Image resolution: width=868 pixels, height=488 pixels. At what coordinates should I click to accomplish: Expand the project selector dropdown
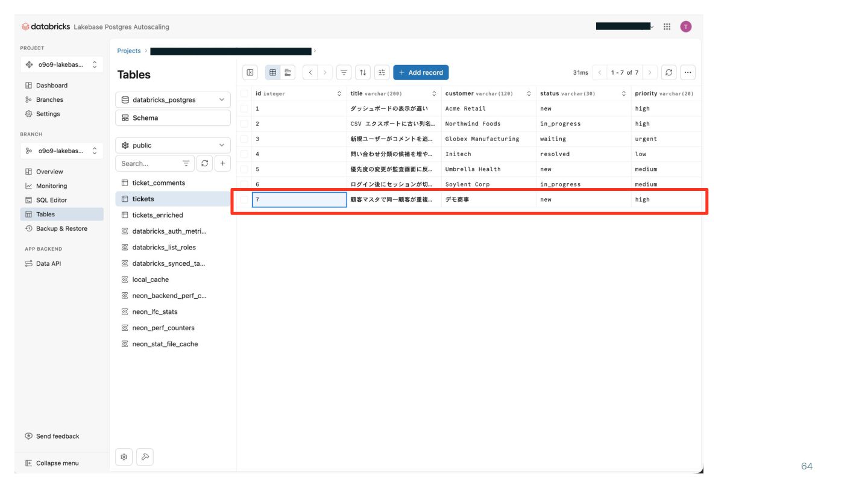click(x=61, y=64)
